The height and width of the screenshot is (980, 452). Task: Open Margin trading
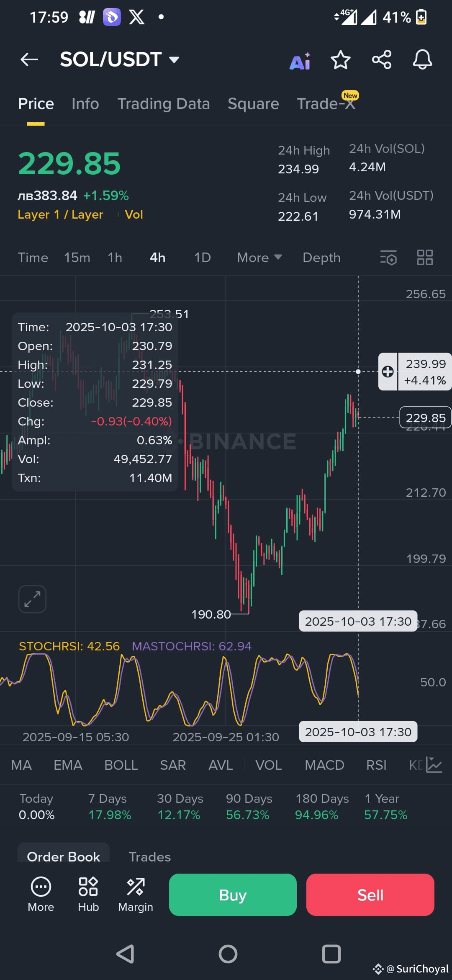pos(136,895)
